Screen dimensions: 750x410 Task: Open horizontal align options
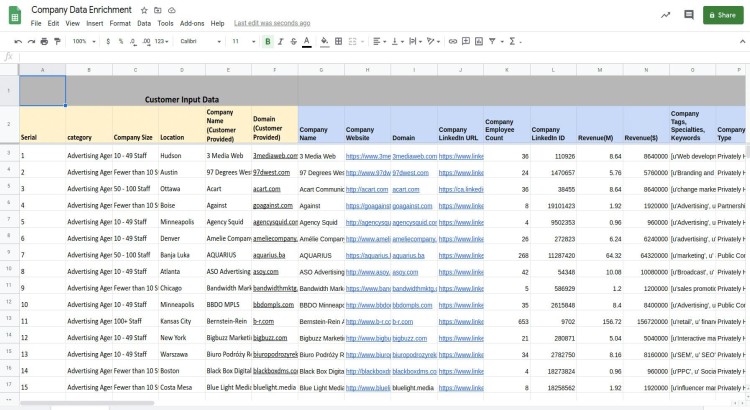(x=379, y=42)
